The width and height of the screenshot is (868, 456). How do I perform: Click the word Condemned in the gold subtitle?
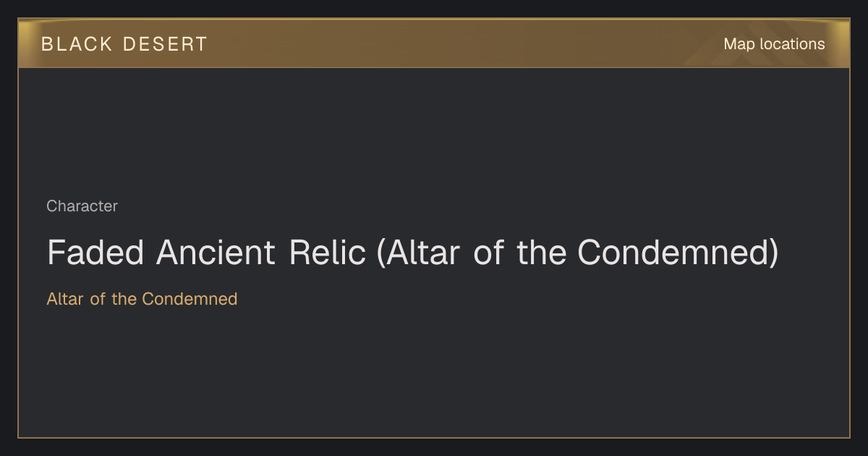pos(190,299)
